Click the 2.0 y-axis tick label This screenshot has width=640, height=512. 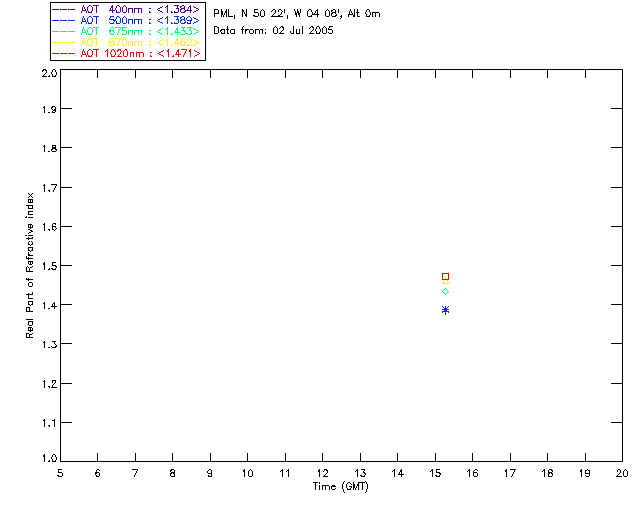49,73
